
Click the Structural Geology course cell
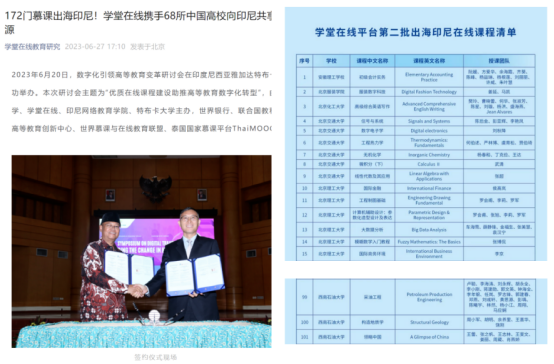(429, 322)
